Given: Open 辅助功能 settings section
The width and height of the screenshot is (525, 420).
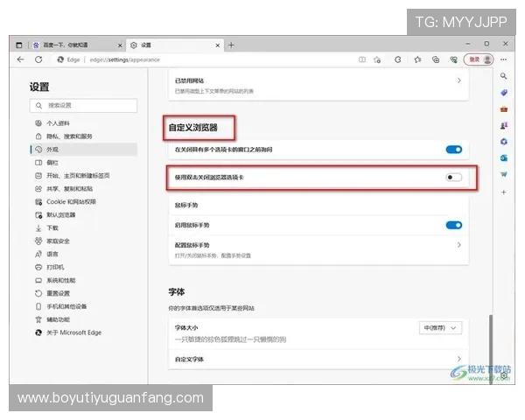Looking at the screenshot, I should (x=84, y=319).
